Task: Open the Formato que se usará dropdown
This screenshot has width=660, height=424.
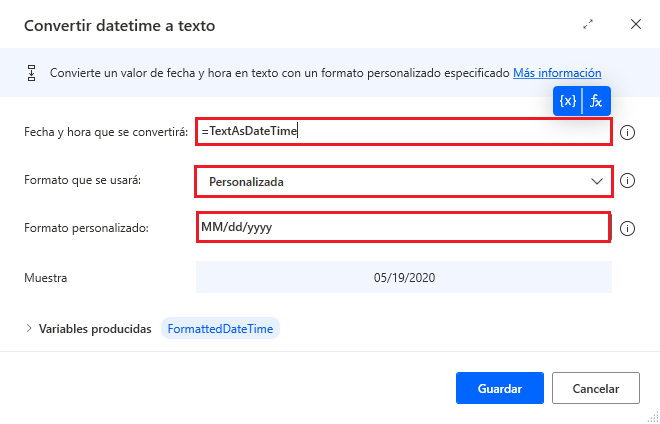Action: pyautogui.click(x=404, y=181)
